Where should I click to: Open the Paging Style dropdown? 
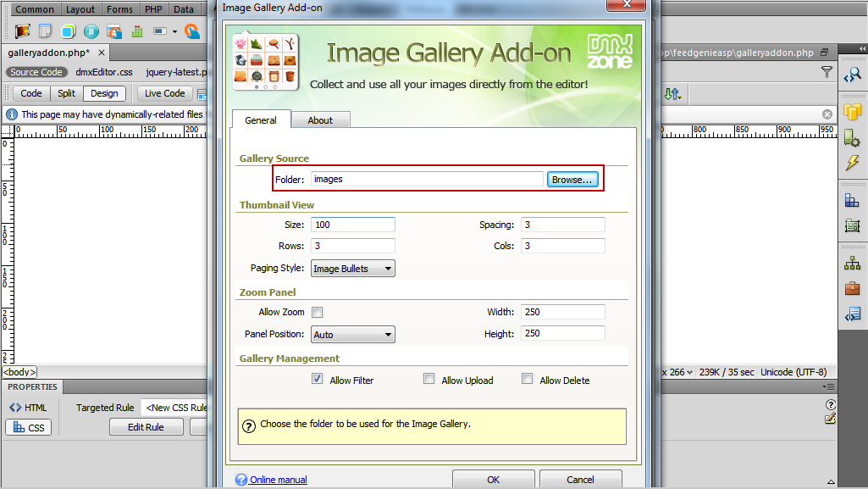pos(352,269)
